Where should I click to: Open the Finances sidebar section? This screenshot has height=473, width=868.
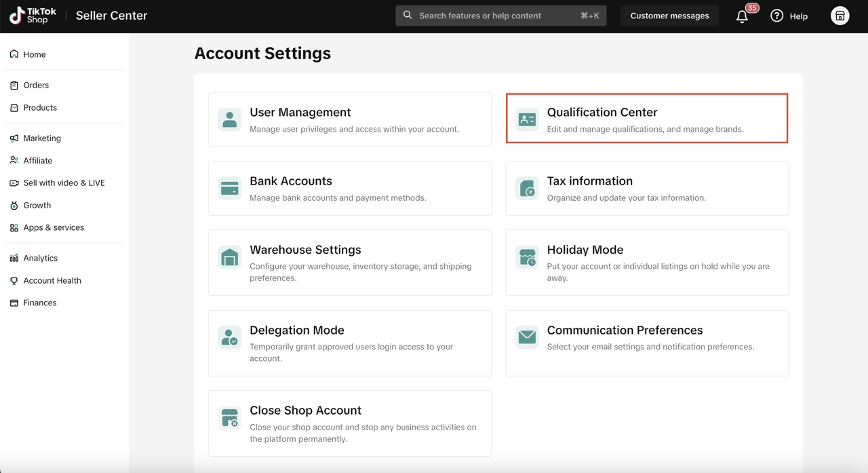(40, 303)
